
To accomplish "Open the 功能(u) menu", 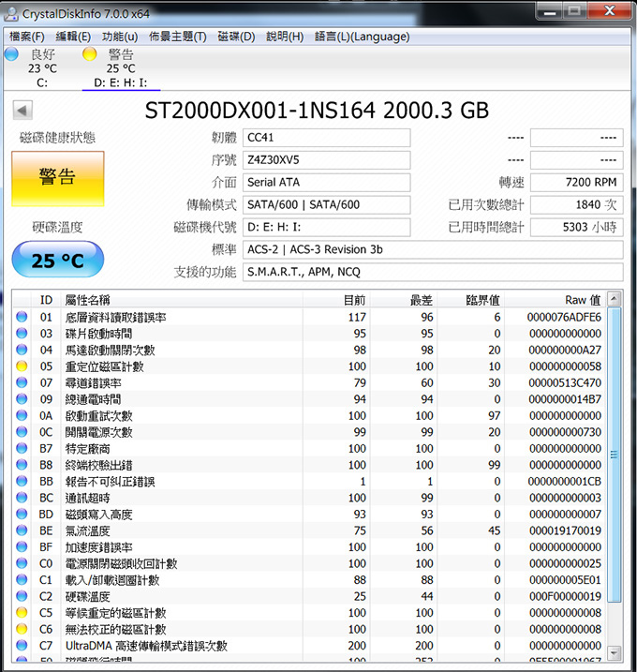I will (120, 37).
